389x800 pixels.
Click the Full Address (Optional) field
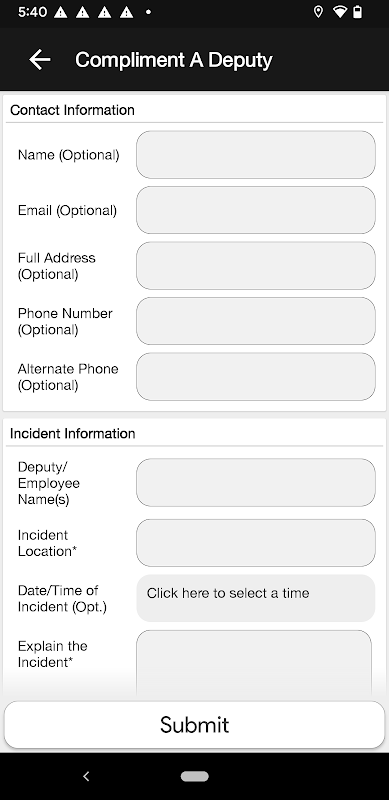pos(256,266)
